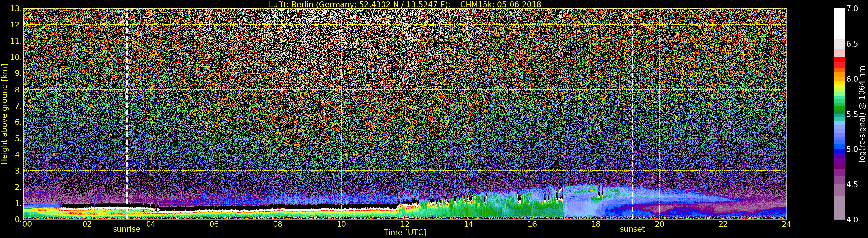Click the y-axis tick label '6.'
The height and width of the screenshot is (238, 868).
[18, 122]
